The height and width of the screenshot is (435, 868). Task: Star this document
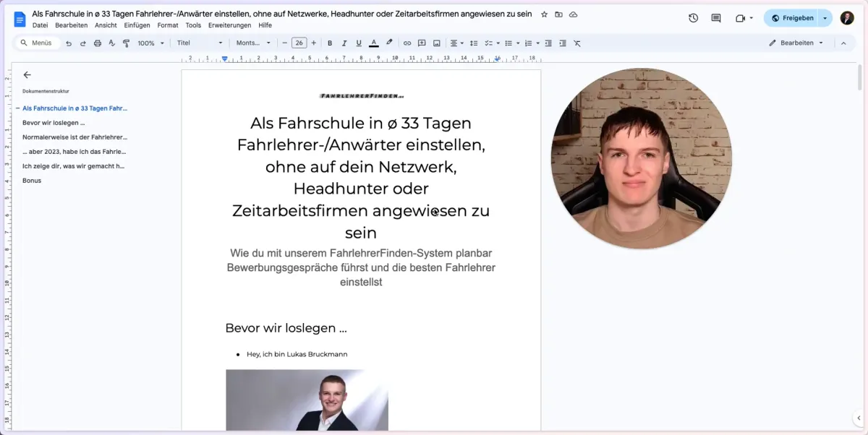[544, 14]
